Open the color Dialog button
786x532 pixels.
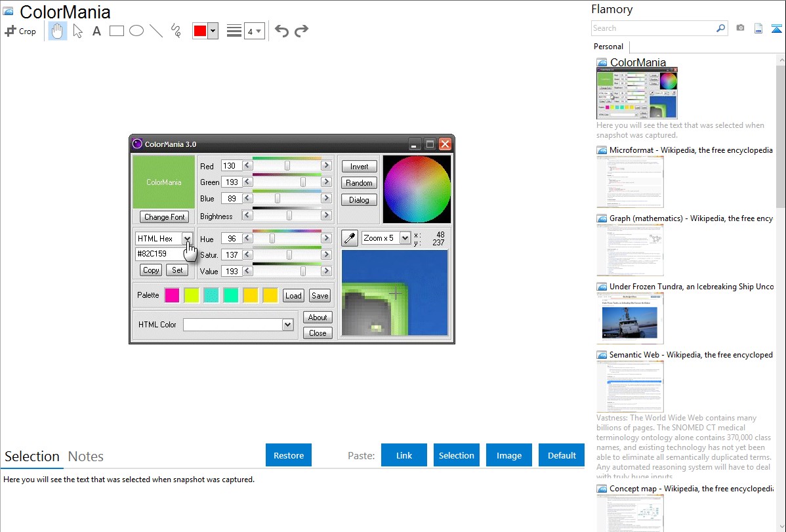tap(359, 199)
